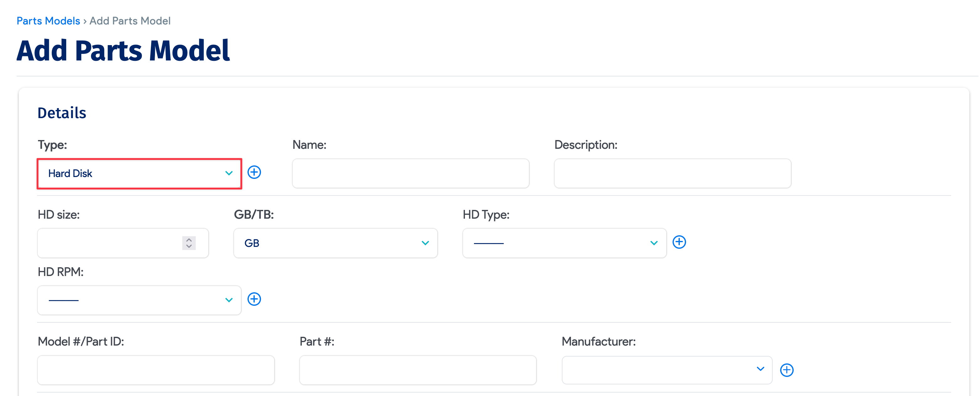Screen dimensions: 980x396
Task: Click into the Name input field
Action: [410, 173]
